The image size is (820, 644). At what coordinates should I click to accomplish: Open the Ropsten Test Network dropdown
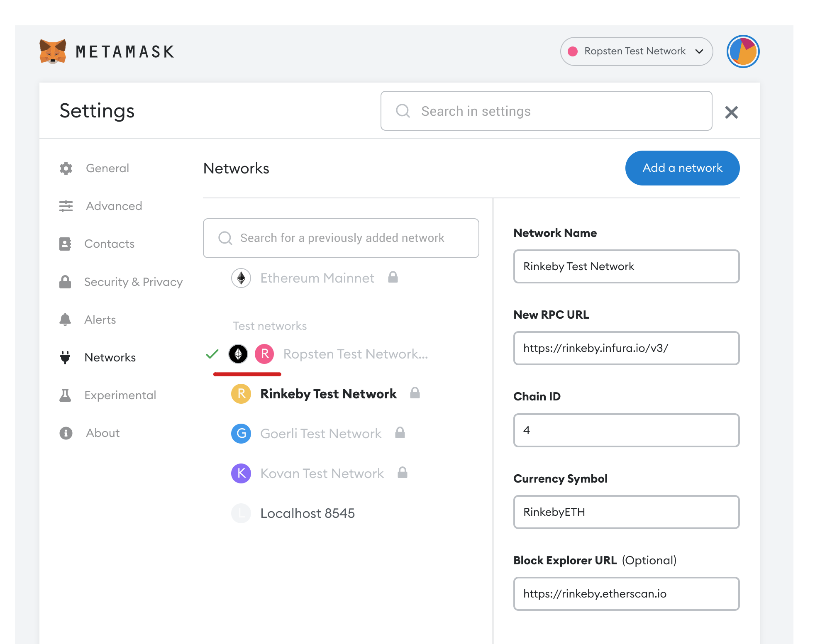pyautogui.click(x=636, y=51)
